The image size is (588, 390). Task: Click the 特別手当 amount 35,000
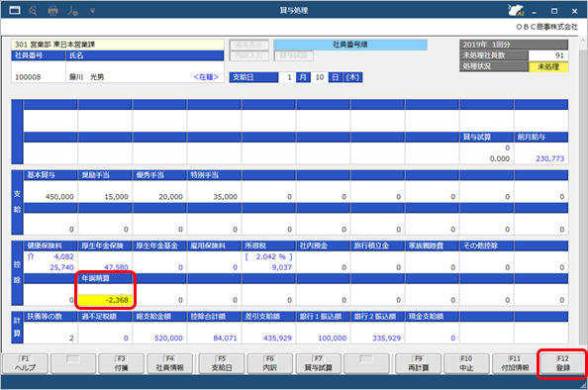click(225, 197)
